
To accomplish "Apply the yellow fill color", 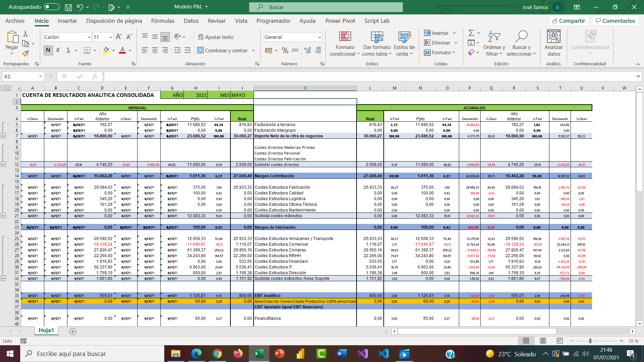I will (106, 50).
